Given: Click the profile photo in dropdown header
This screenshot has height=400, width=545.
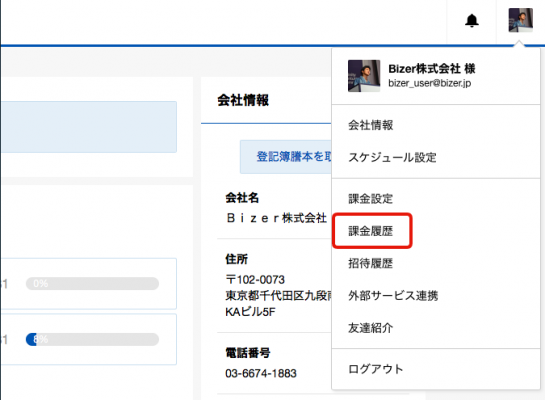Looking at the screenshot, I should [364, 76].
